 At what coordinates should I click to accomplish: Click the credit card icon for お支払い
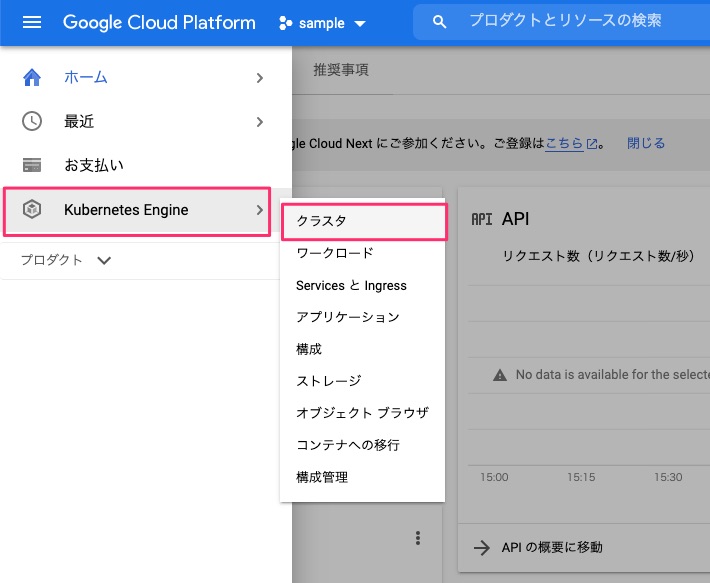coord(32,165)
